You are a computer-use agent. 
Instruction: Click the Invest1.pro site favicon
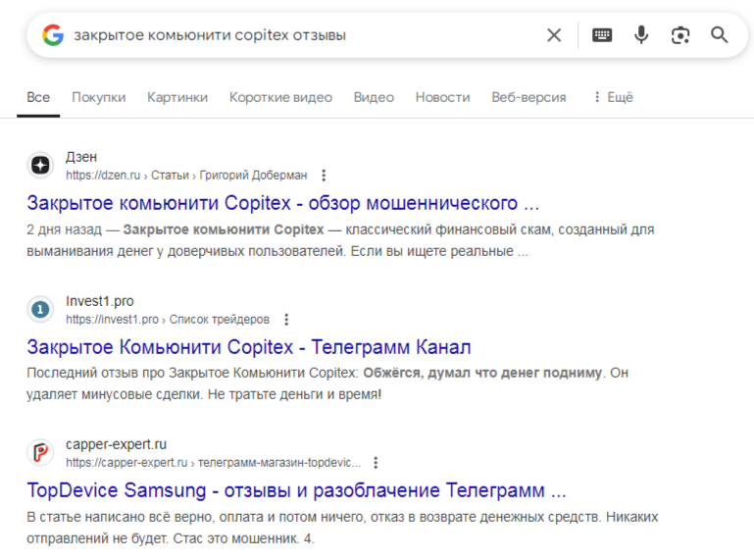(x=40, y=310)
